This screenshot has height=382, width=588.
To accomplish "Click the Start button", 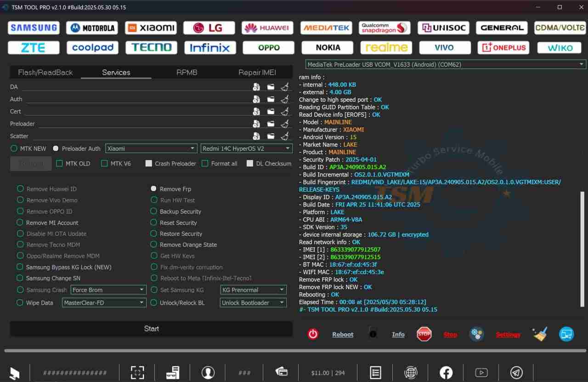I will coord(151,329).
